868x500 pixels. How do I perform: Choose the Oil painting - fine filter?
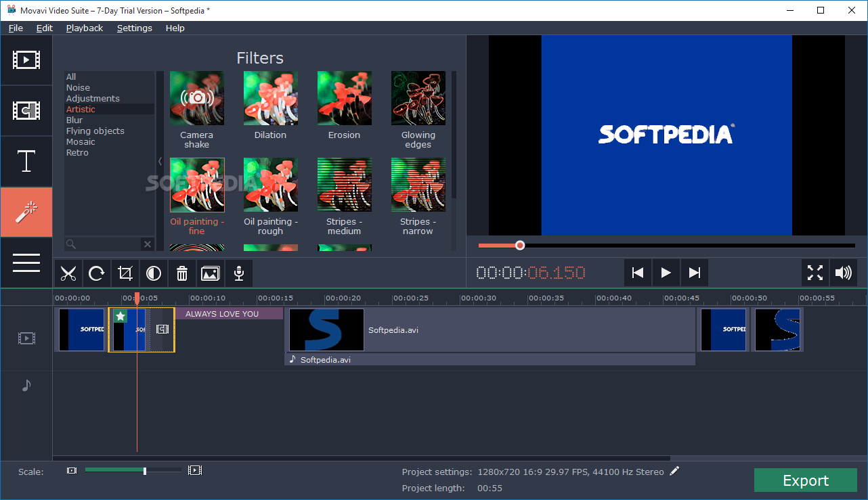pos(197,185)
